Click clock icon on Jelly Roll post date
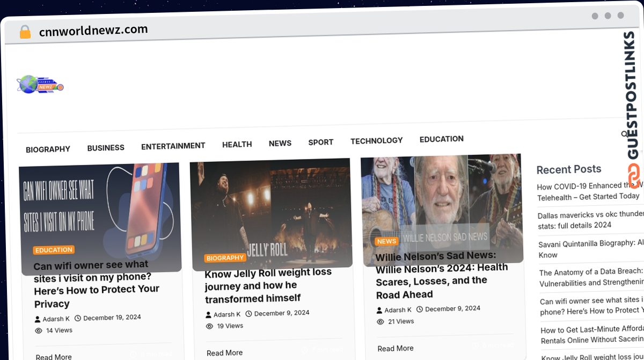The width and height of the screenshot is (644, 360). 248,313
